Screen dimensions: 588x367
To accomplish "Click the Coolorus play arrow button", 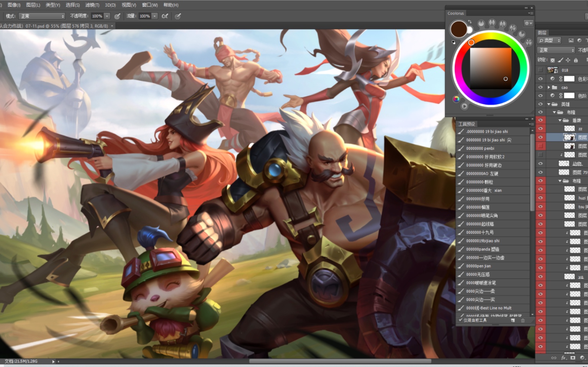I will click(464, 106).
